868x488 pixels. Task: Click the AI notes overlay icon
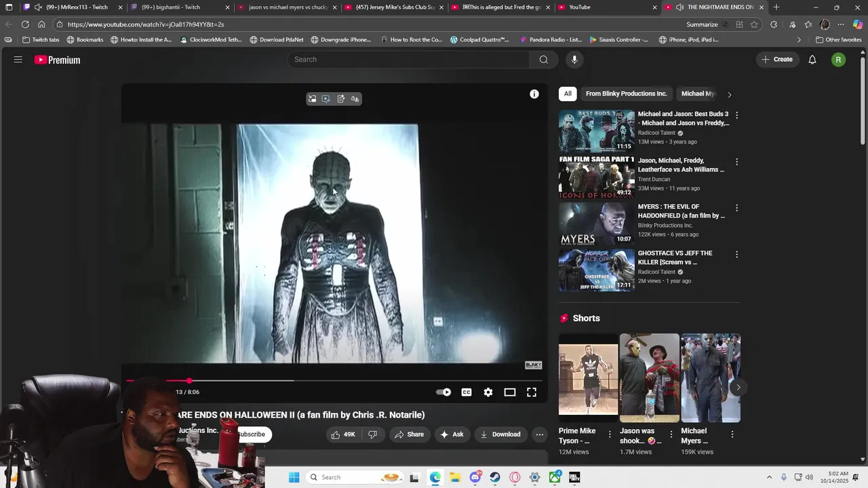[x=340, y=99]
